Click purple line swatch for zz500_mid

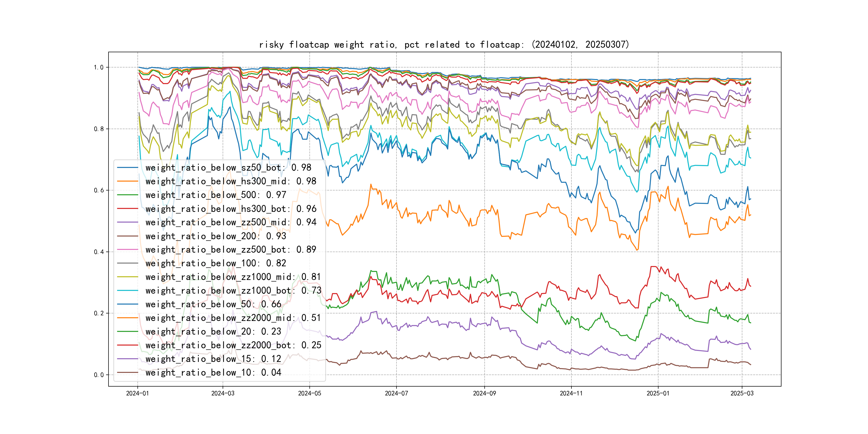point(128,222)
